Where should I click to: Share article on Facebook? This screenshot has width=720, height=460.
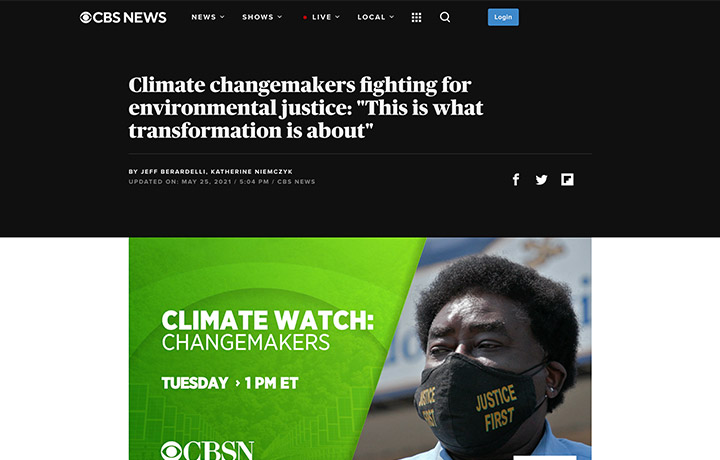coord(516,180)
